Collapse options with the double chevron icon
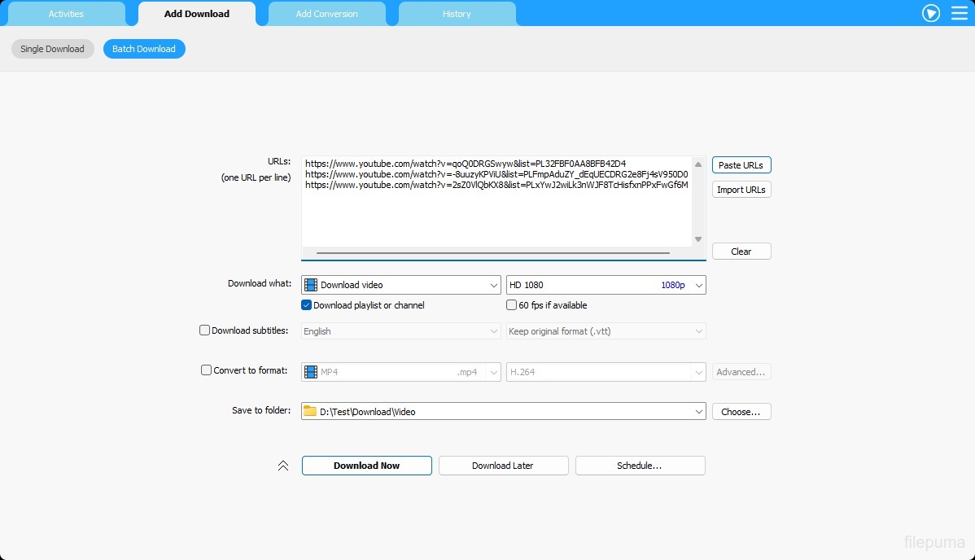Image resolution: width=975 pixels, height=560 pixels. tap(283, 466)
